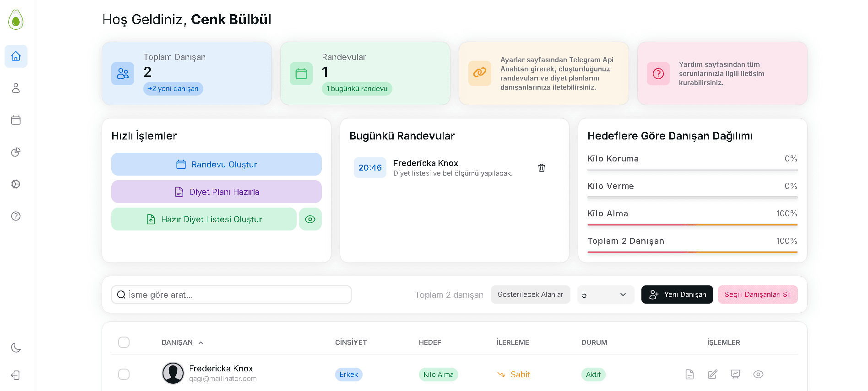Open the clients person icon in sidebar

(16, 88)
